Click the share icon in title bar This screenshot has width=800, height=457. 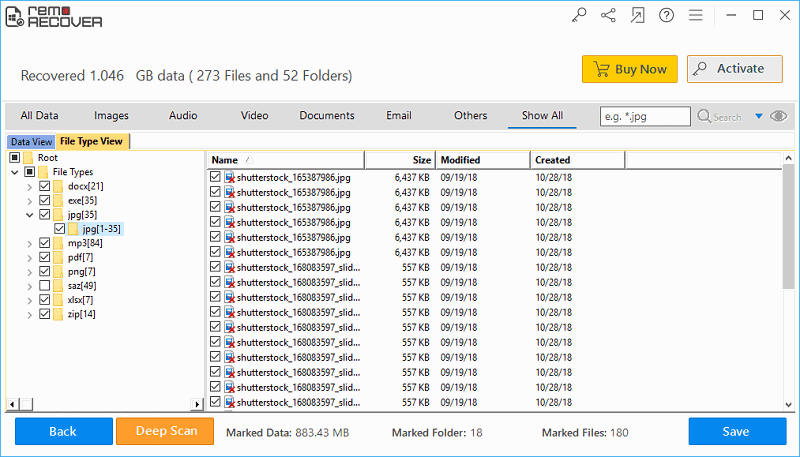[x=608, y=16]
